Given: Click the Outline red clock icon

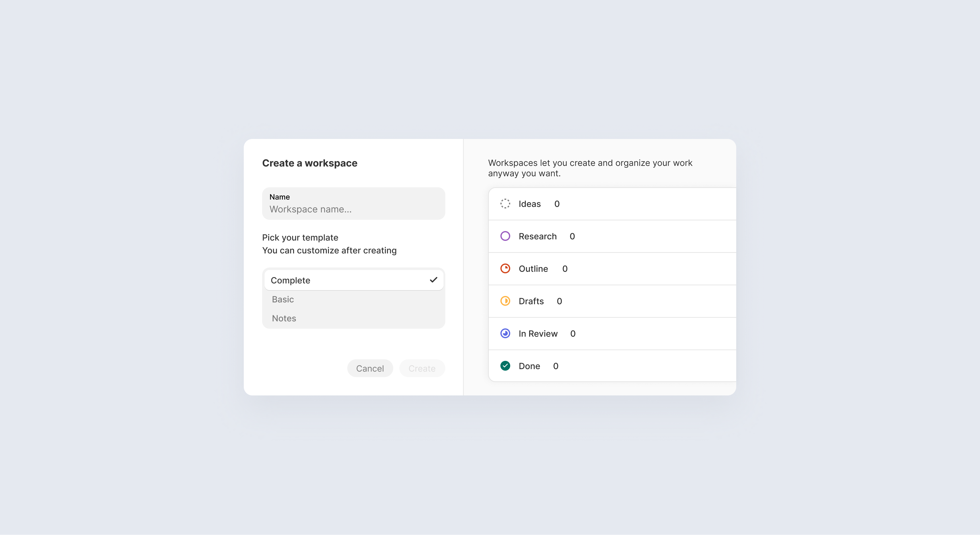Looking at the screenshot, I should click(505, 268).
